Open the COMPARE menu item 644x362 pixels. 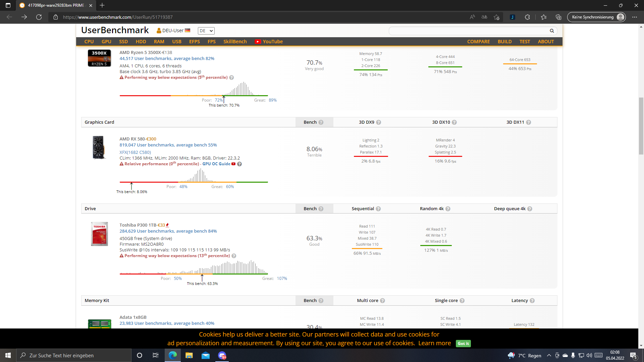click(478, 42)
